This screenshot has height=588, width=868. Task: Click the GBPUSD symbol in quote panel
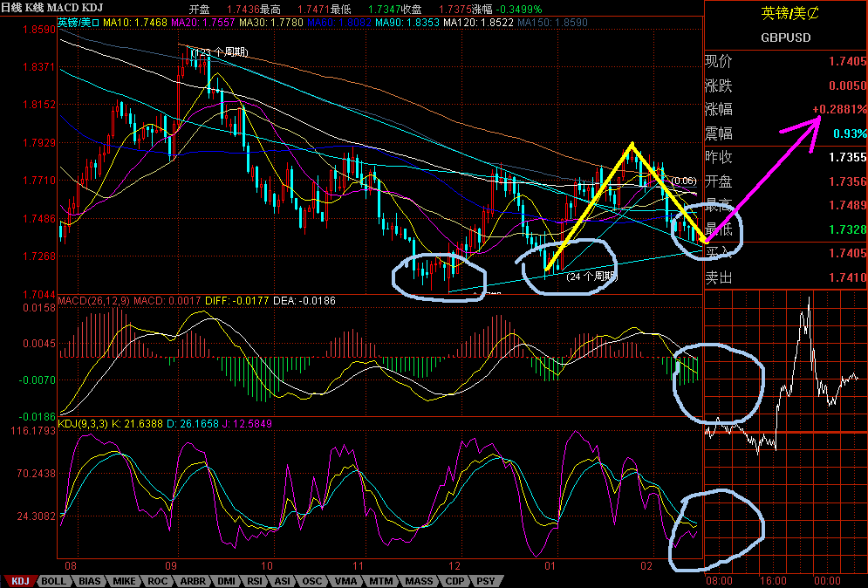tap(785, 38)
